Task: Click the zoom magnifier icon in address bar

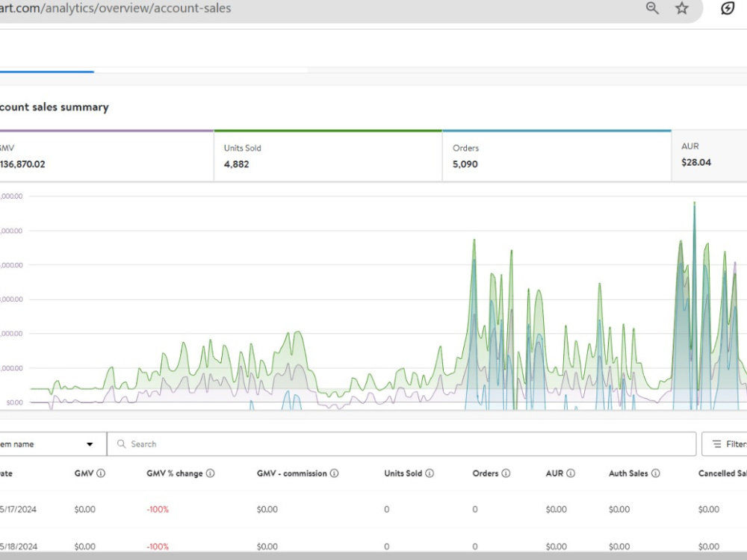Action: (x=652, y=8)
